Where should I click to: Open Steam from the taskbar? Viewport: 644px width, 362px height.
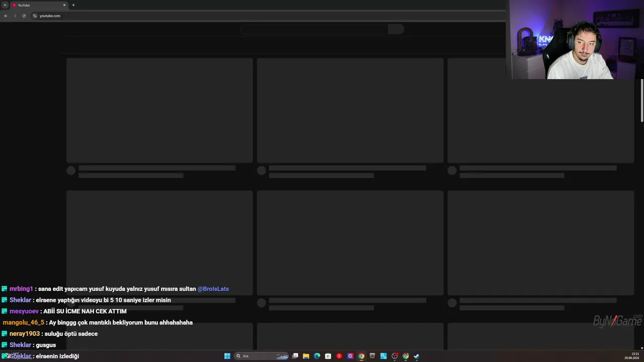[x=417, y=356]
